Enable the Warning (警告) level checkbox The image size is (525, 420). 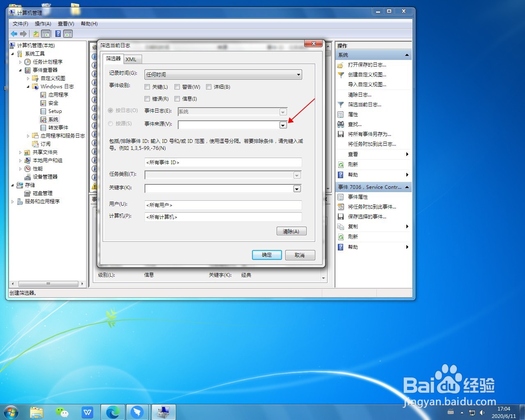coord(177,87)
